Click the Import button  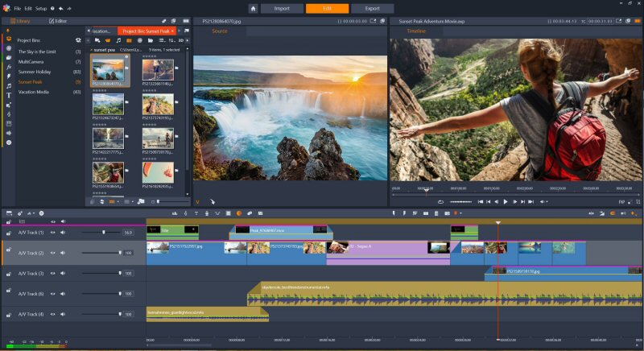282,8
